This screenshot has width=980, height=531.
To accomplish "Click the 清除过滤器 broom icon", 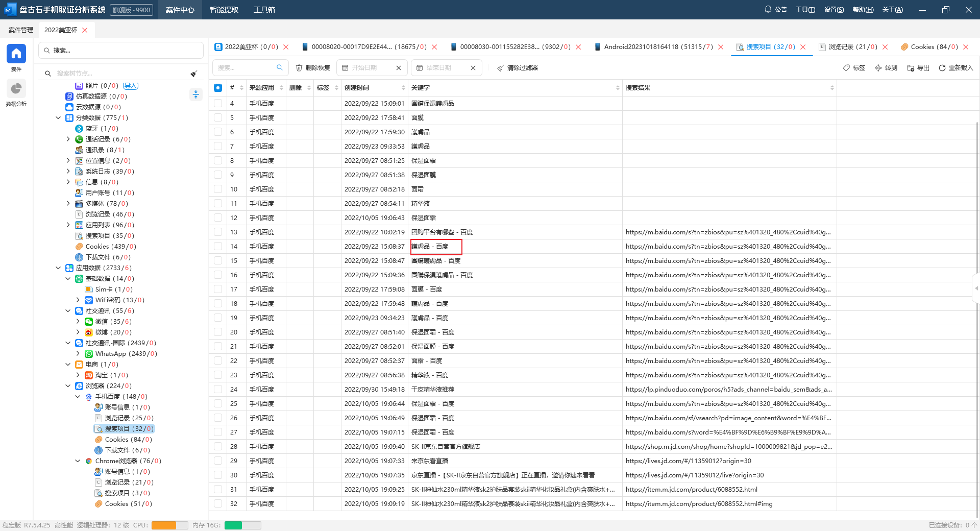I will point(500,68).
